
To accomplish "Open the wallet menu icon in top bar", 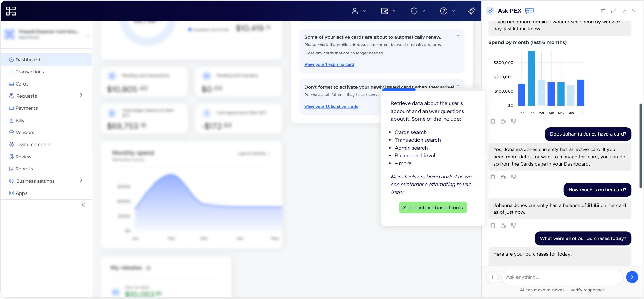I will 384,11.
